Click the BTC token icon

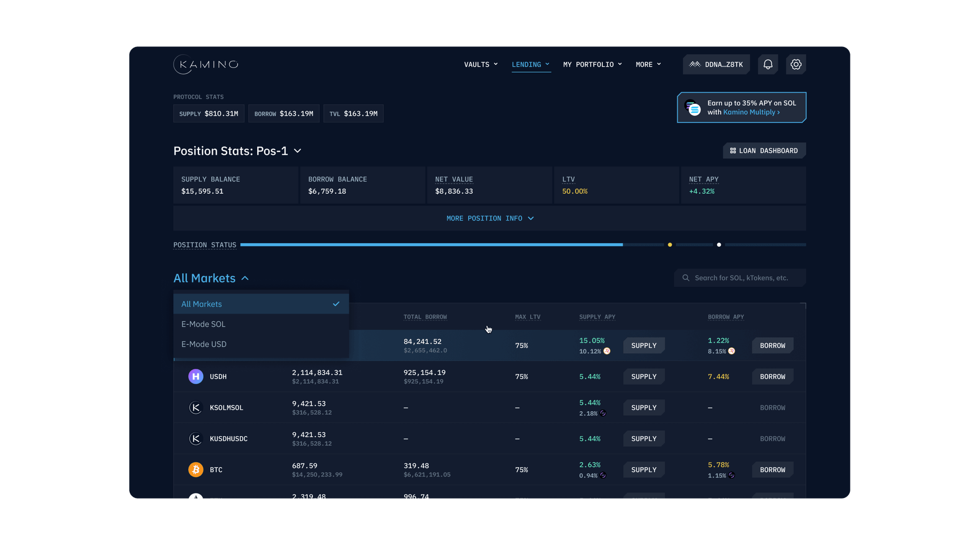point(195,469)
